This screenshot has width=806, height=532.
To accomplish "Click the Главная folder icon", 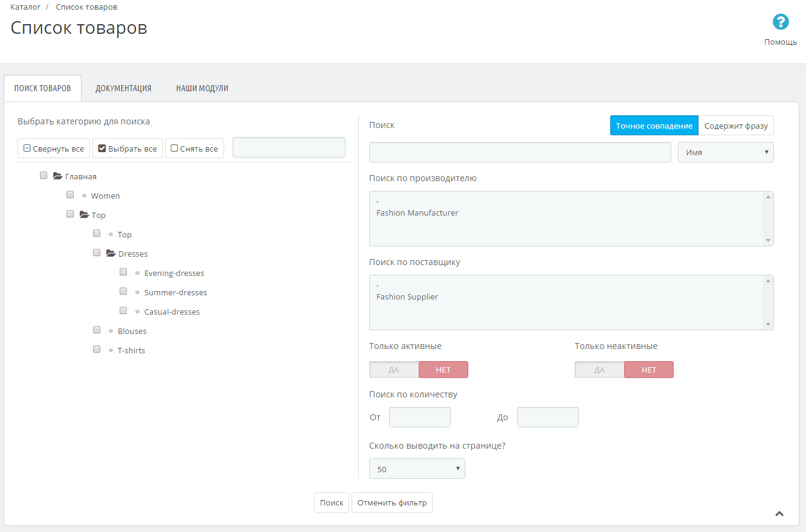I will coord(57,176).
